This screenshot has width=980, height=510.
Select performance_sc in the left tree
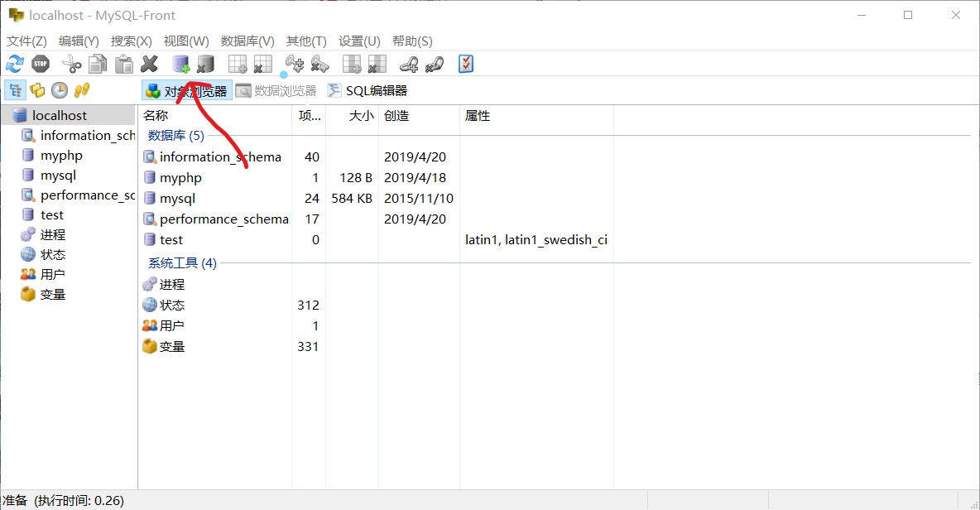point(88,195)
